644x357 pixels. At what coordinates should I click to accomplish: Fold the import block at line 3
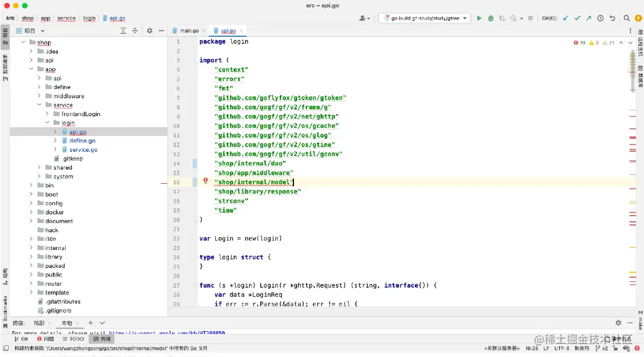(x=196, y=60)
